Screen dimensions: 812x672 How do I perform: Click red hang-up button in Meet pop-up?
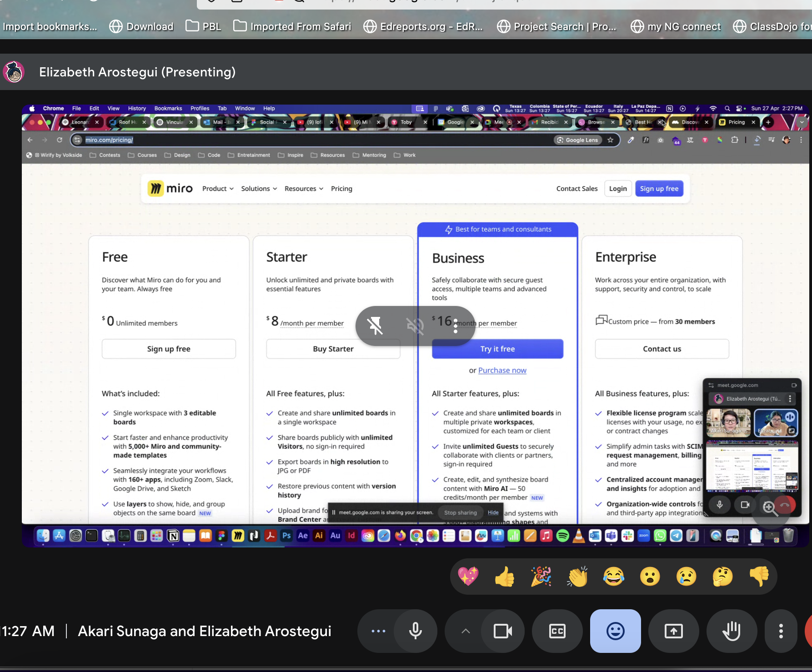785,505
